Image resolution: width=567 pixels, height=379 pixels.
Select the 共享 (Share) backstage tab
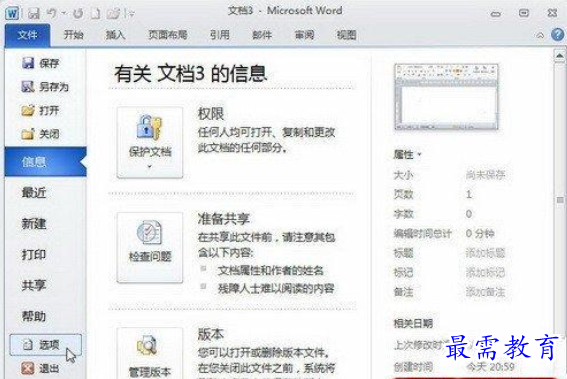(x=34, y=285)
